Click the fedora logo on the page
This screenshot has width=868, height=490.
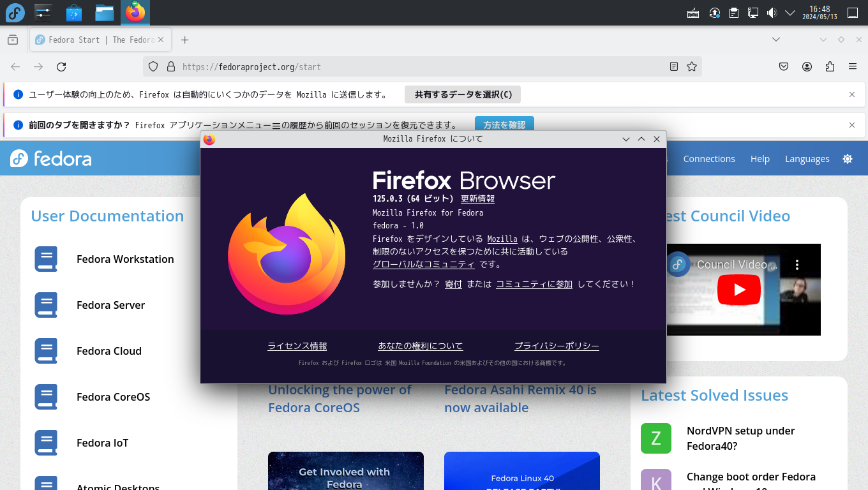click(51, 158)
